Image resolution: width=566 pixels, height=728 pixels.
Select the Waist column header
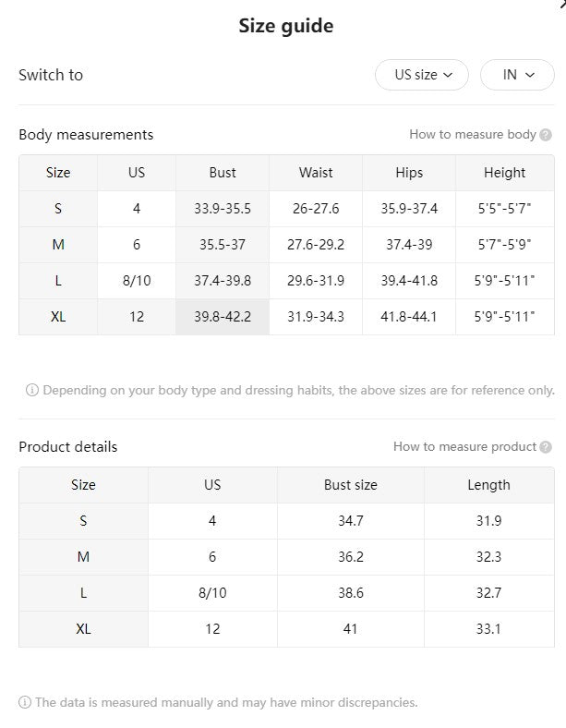(x=316, y=173)
